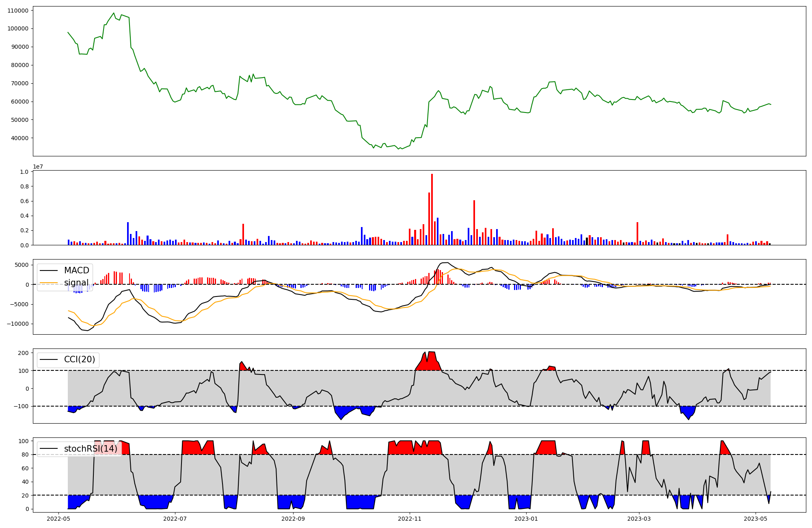This screenshot has width=812, height=528.
Task: Click the 2022-09 date tick label
Action: tap(293, 519)
